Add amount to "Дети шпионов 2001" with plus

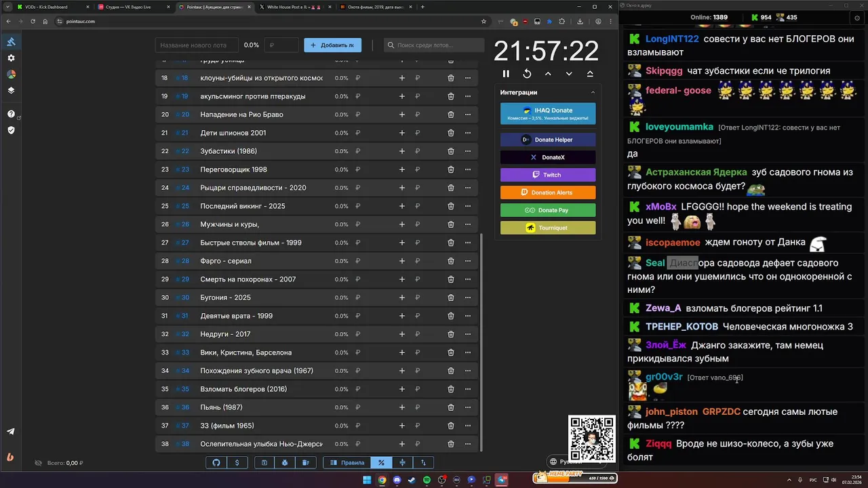(x=402, y=133)
